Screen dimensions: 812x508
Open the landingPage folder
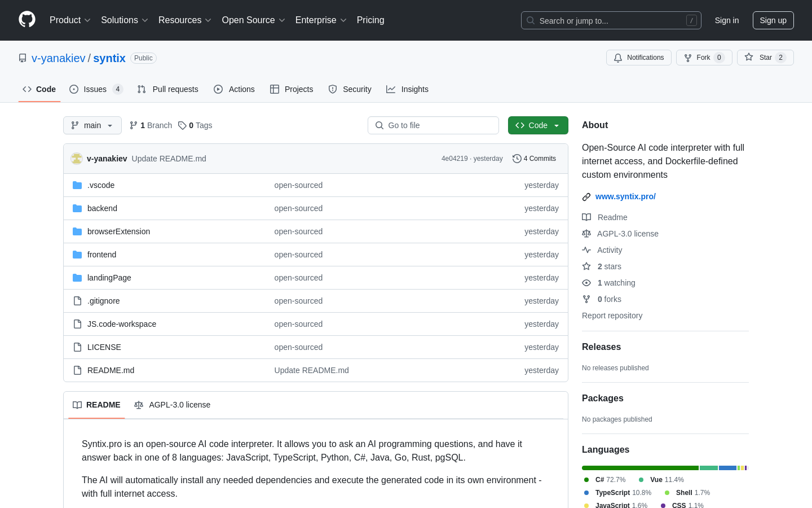pyautogui.click(x=109, y=278)
